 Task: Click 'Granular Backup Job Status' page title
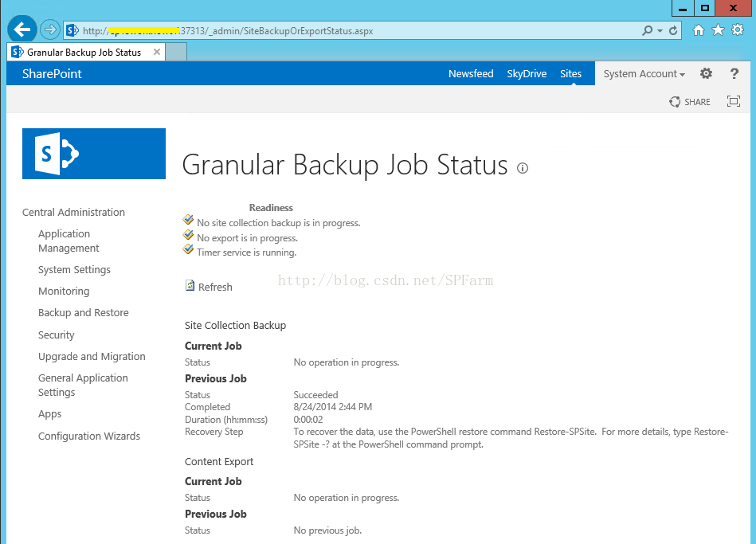coord(345,164)
